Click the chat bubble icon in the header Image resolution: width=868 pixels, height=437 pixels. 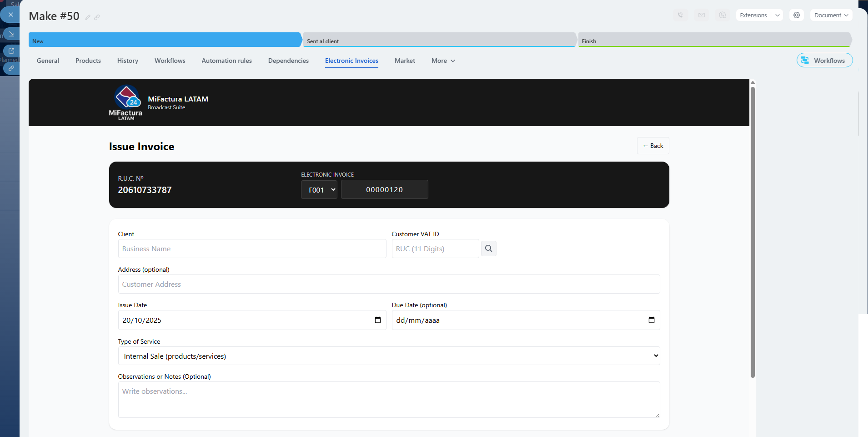(x=722, y=15)
